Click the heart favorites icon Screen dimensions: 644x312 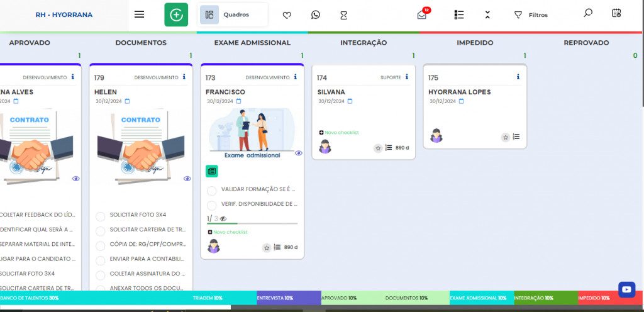point(287,15)
